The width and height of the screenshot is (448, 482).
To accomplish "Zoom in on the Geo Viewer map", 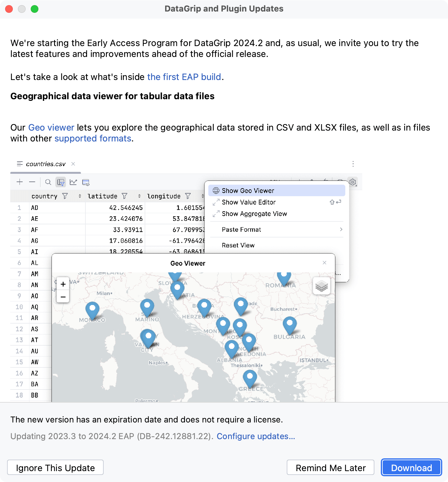I will [63, 284].
